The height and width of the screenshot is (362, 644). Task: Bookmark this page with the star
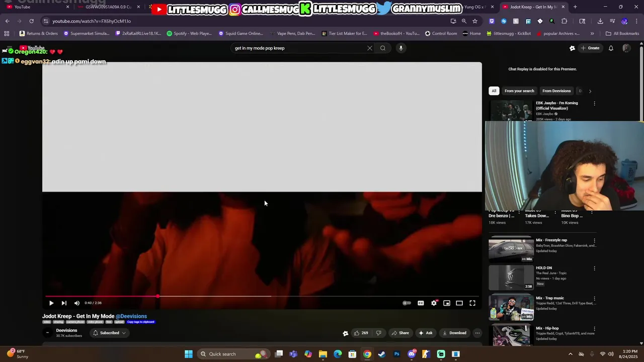[x=475, y=21]
